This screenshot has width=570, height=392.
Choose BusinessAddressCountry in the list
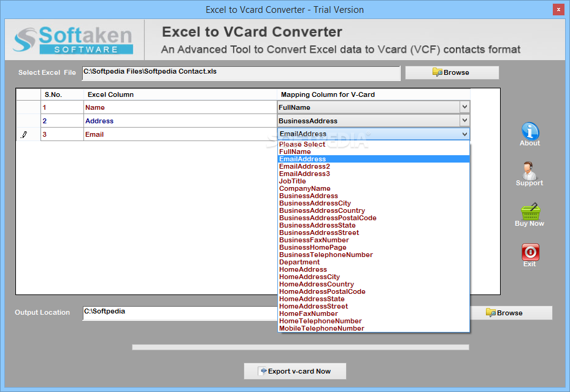click(x=374, y=210)
